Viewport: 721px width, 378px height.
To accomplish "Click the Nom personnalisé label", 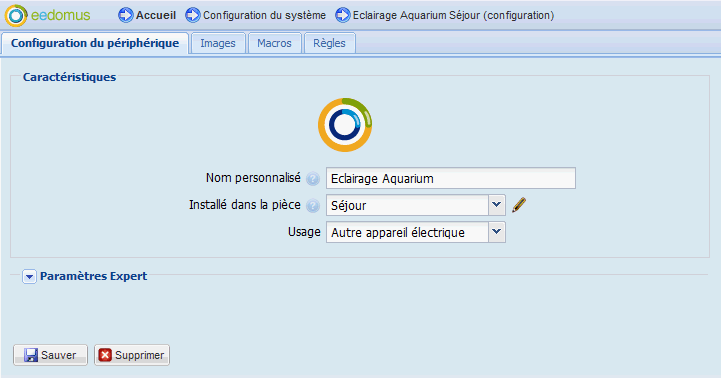I will click(253, 178).
